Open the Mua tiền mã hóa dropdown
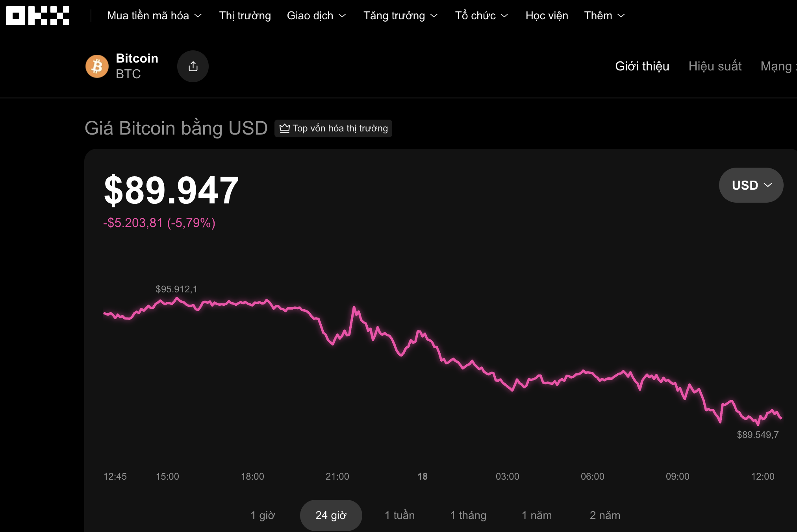797x532 pixels. 154,16
